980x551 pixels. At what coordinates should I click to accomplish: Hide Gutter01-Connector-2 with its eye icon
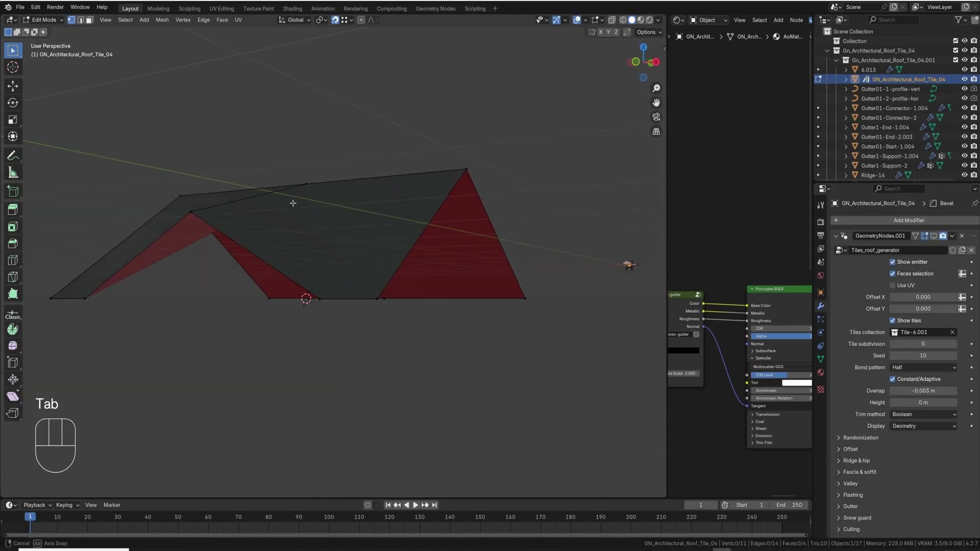(x=964, y=117)
